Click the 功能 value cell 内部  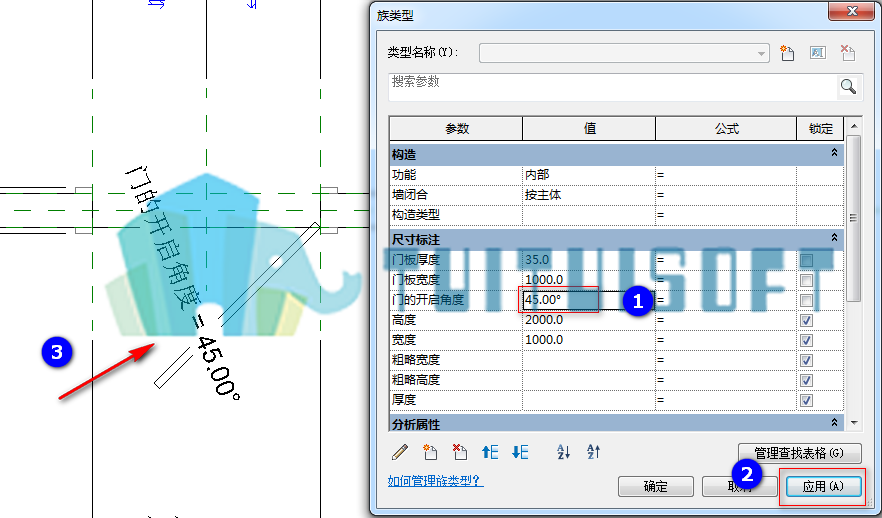coord(589,175)
